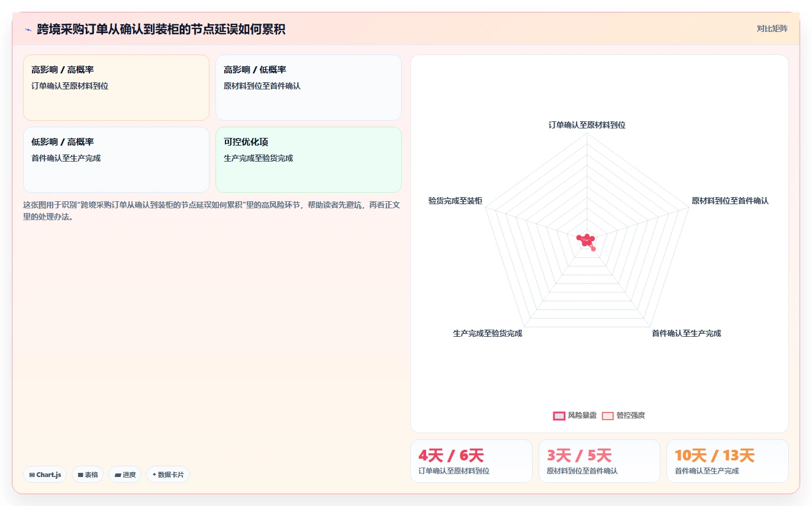812x506 pixels.
Task: Toggle the 风险暴露 legend swatch
Action: click(559, 415)
